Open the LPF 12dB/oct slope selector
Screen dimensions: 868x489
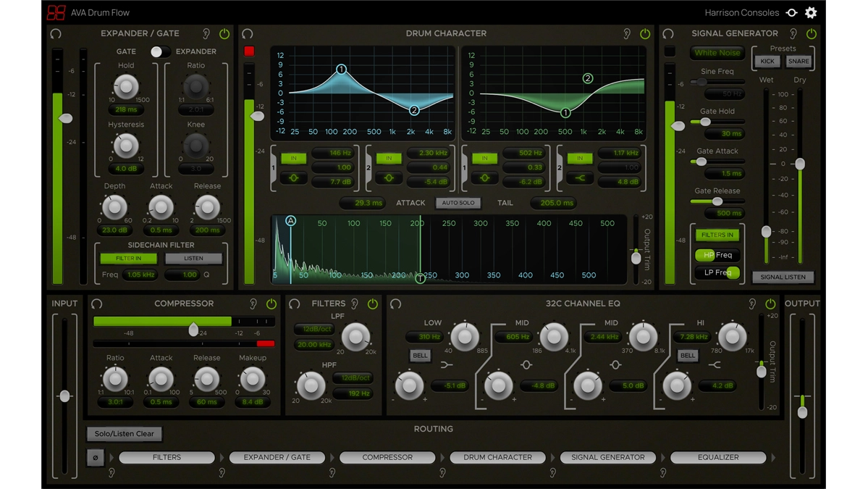click(314, 329)
